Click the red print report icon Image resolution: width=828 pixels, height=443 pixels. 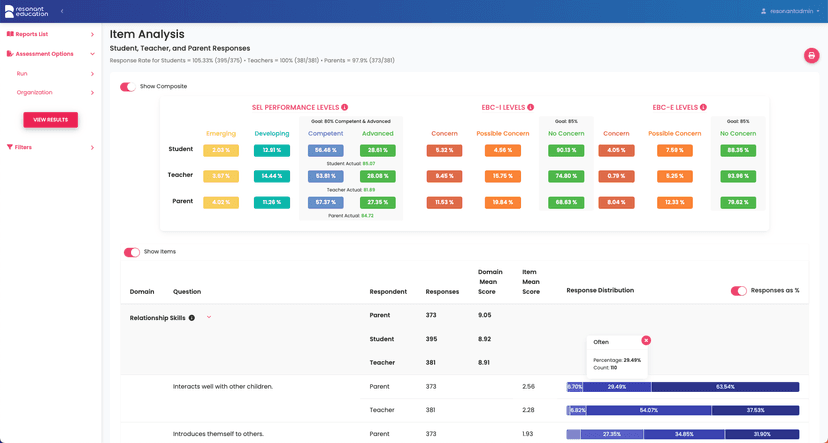[x=811, y=56]
